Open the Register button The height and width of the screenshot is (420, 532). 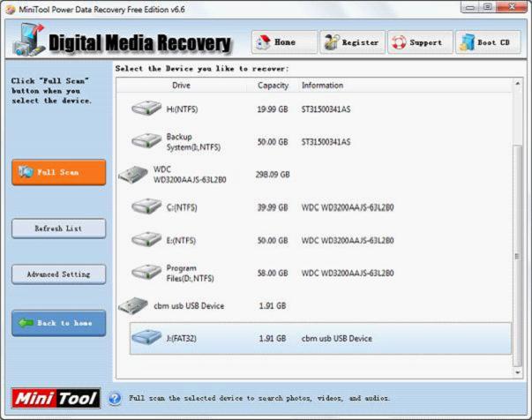pyautogui.click(x=353, y=42)
